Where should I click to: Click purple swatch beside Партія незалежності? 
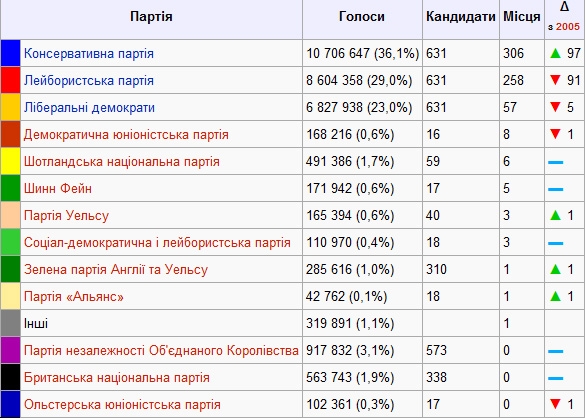tap(10, 350)
